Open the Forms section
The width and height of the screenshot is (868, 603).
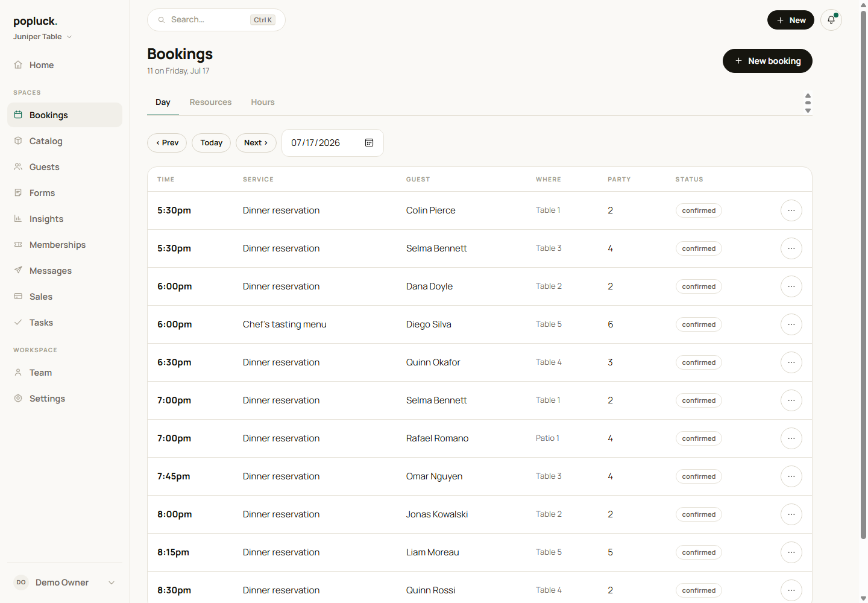64,193
